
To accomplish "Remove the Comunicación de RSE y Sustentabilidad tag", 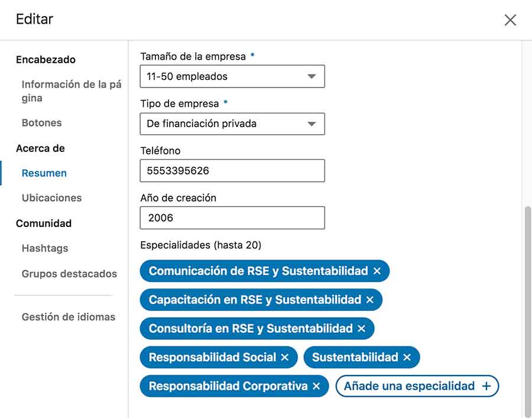I will coord(377,271).
